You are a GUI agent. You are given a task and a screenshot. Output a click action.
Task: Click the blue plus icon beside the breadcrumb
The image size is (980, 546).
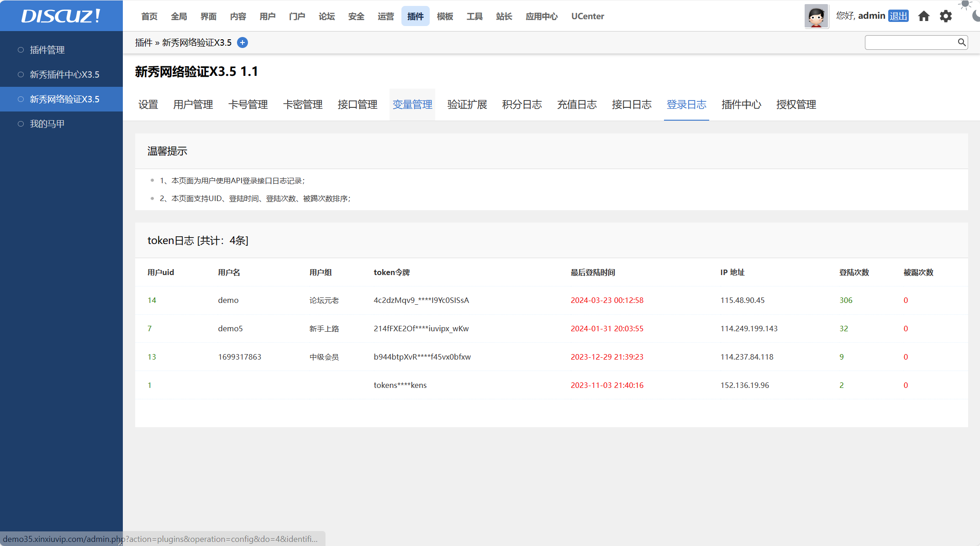[242, 42]
